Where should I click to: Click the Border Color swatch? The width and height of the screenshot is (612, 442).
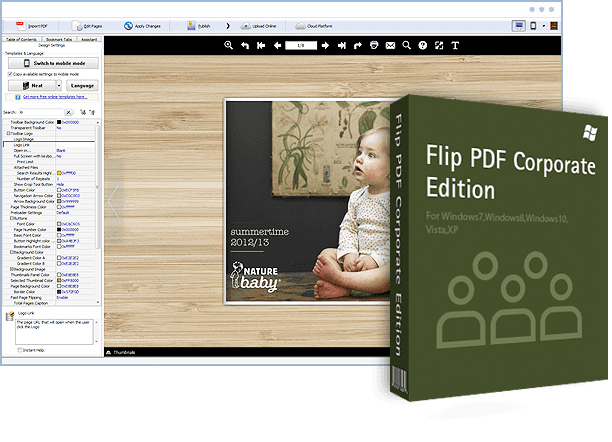(x=59, y=292)
